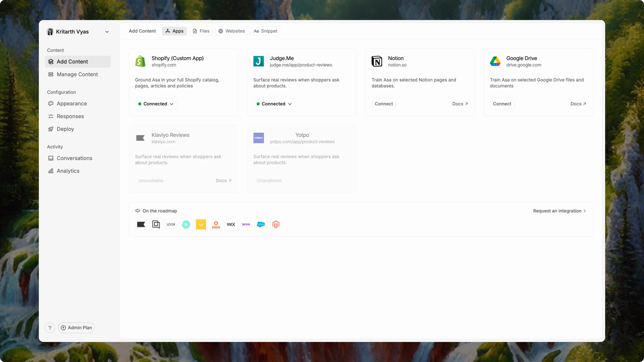Viewport: 644px width, 362px height.
Task: Switch to the Websites tab
Action: [232, 31]
